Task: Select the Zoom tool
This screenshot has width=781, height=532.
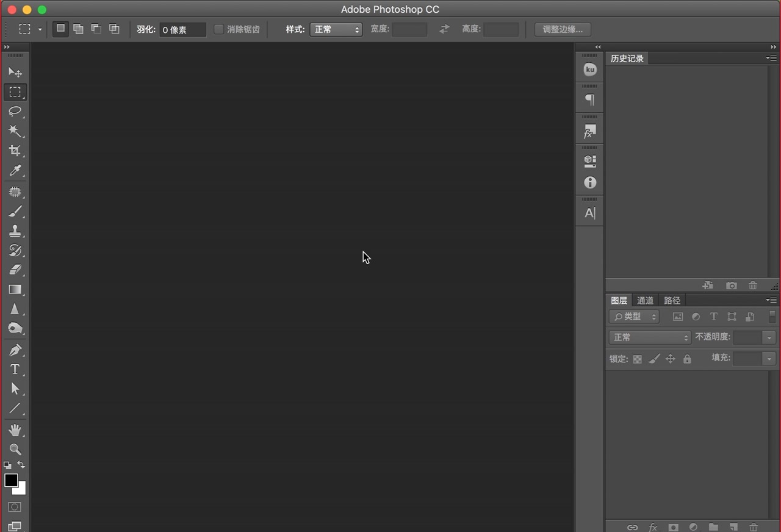Action: tap(15, 450)
